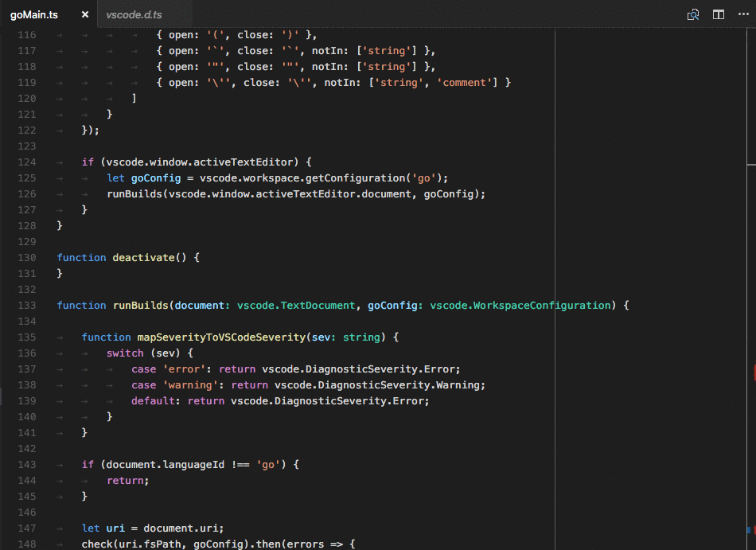Close the goMain.ts file
Screen dimensions: 756x550
click(x=84, y=14)
